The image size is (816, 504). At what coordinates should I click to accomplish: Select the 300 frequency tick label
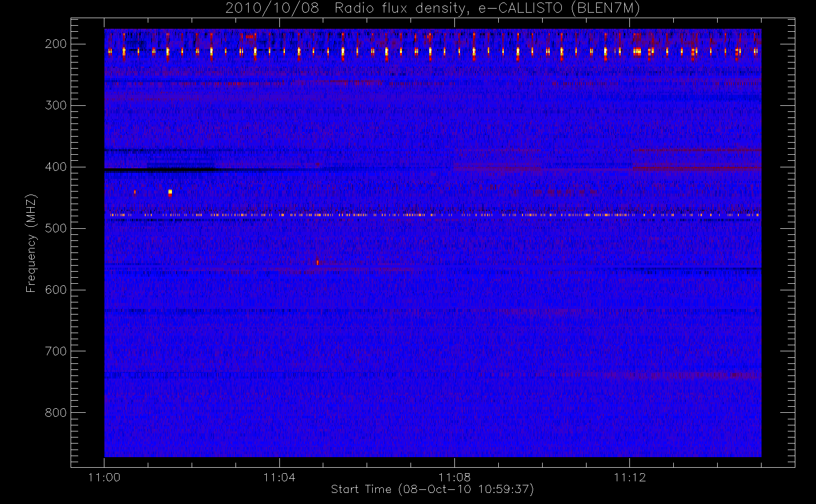click(56, 105)
